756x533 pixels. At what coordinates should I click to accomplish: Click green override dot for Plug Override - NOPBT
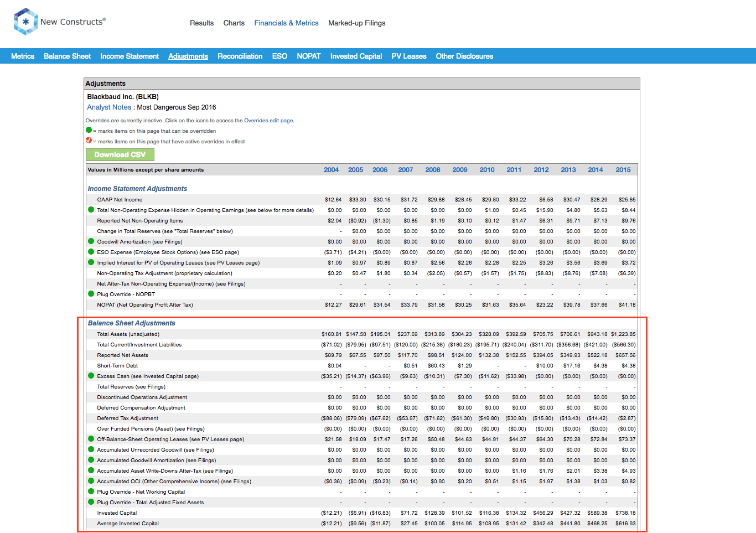tap(91, 294)
